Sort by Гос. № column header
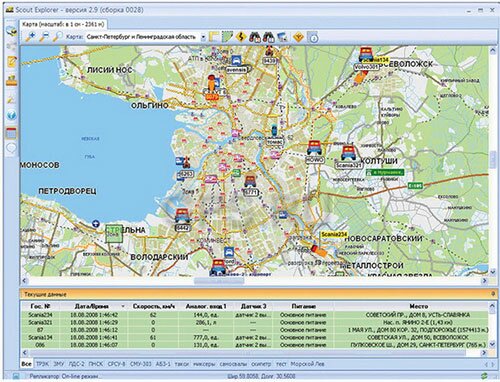Image resolution: width=500 pixels, height=382 pixels. point(40,306)
